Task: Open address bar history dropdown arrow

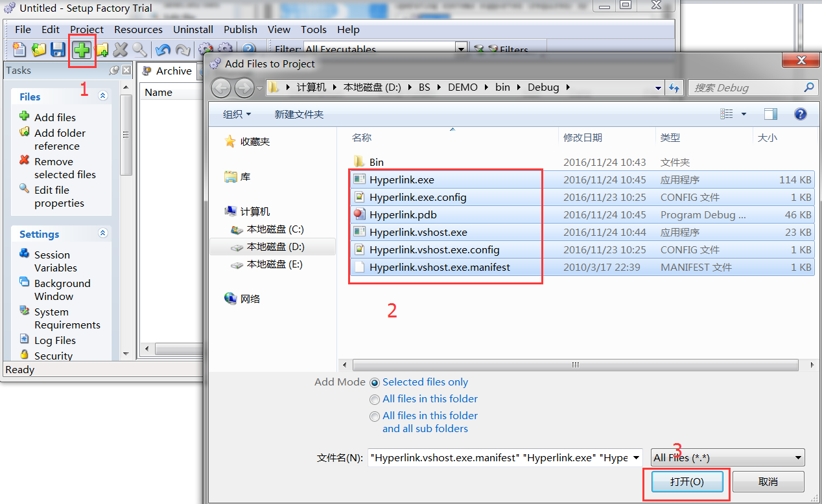Action: (x=658, y=87)
